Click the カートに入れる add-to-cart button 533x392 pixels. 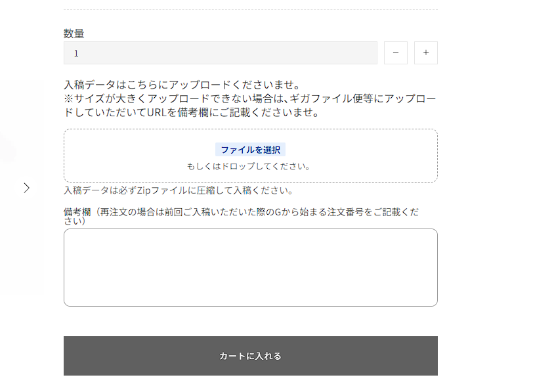coord(250,356)
